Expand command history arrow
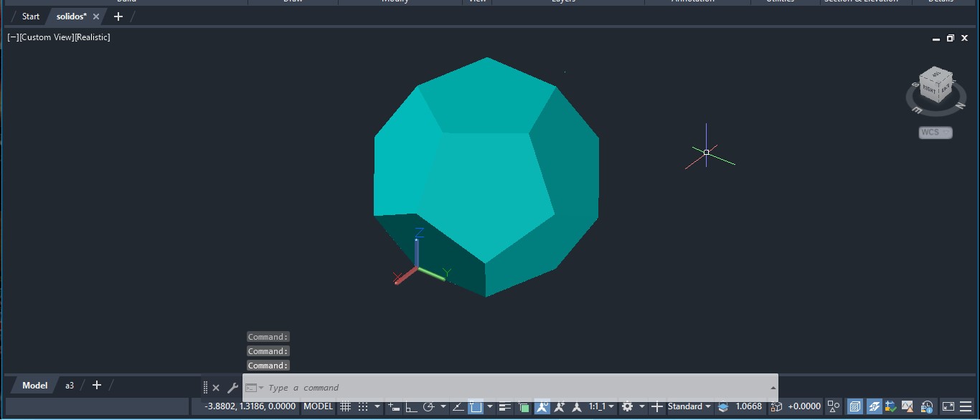The image size is (980, 420). tap(773, 388)
